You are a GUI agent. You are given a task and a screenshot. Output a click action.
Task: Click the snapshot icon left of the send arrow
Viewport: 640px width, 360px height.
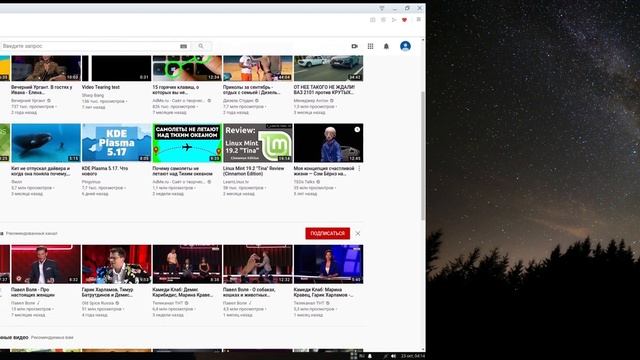pos(383,20)
